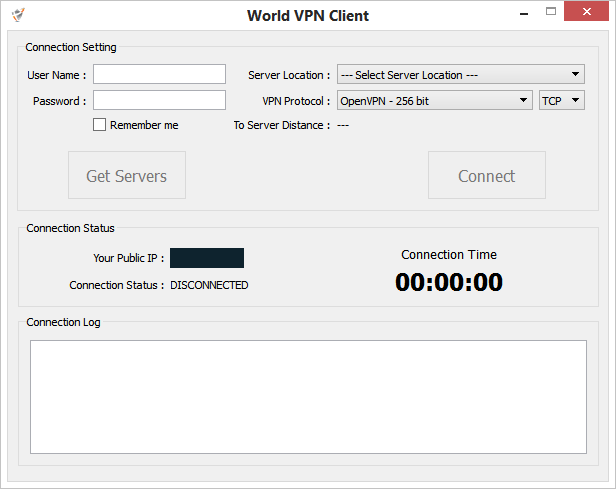Screen dimensions: 616x489
Task: Click the VPN Protocol label
Action: tap(296, 101)
